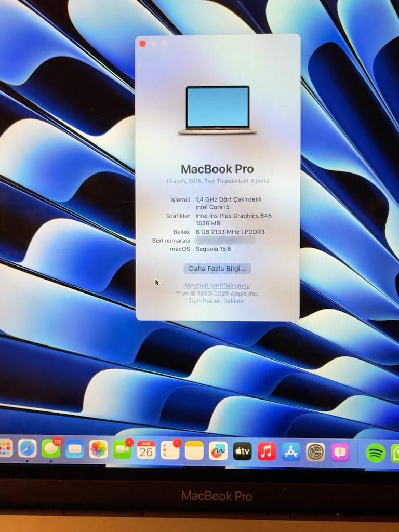
Task: Open the App Store
Action: [291, 451]
